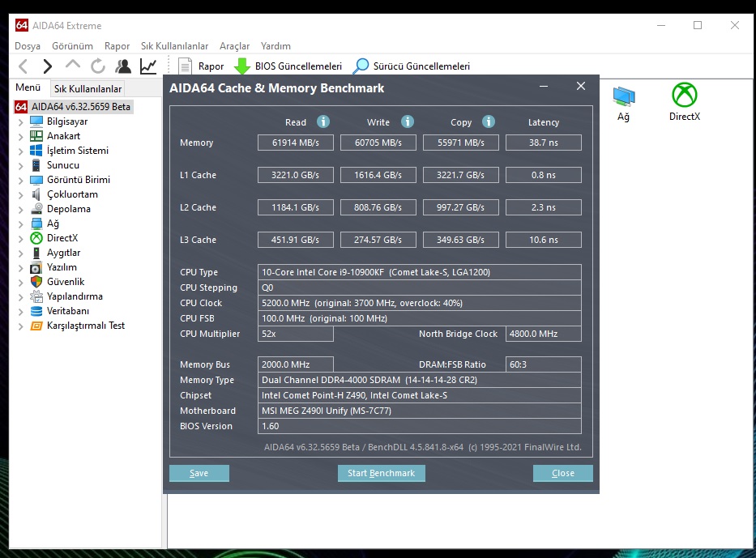Click the Copy info icon
The image size is (756, 558).
pos(489,121)
